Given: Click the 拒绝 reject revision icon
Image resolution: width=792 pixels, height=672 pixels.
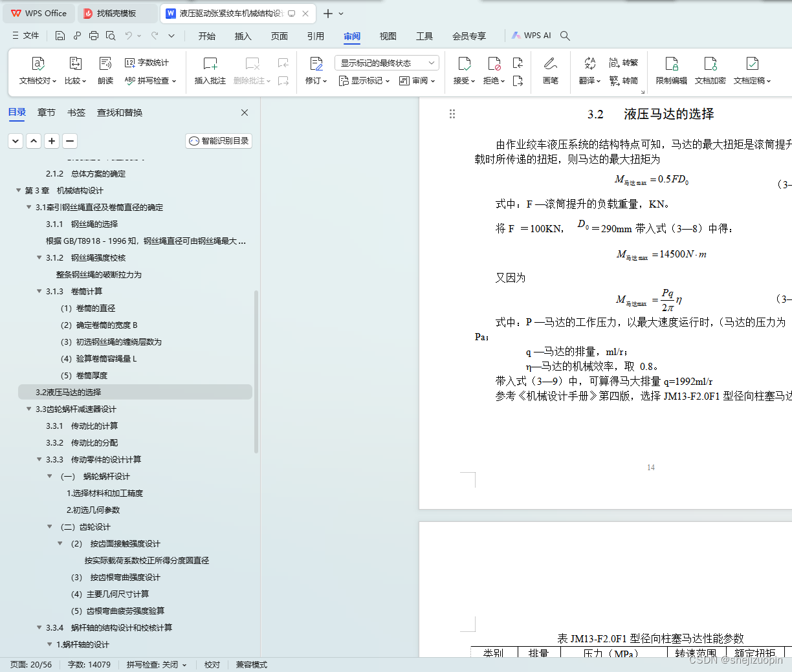Looking at the screenshot, I should coord(494,63).
